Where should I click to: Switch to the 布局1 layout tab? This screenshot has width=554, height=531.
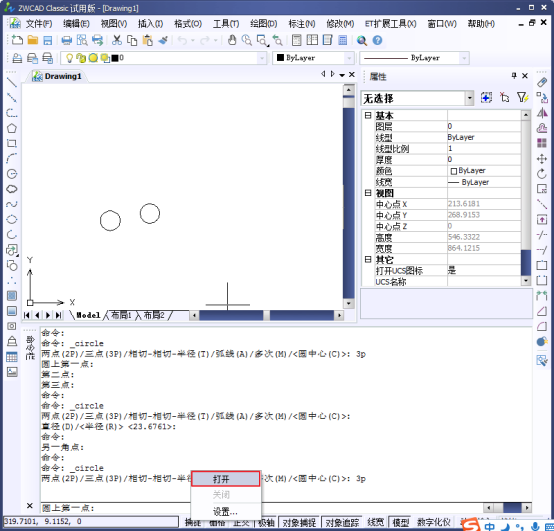pyautogui.click(x=121, y=315)
